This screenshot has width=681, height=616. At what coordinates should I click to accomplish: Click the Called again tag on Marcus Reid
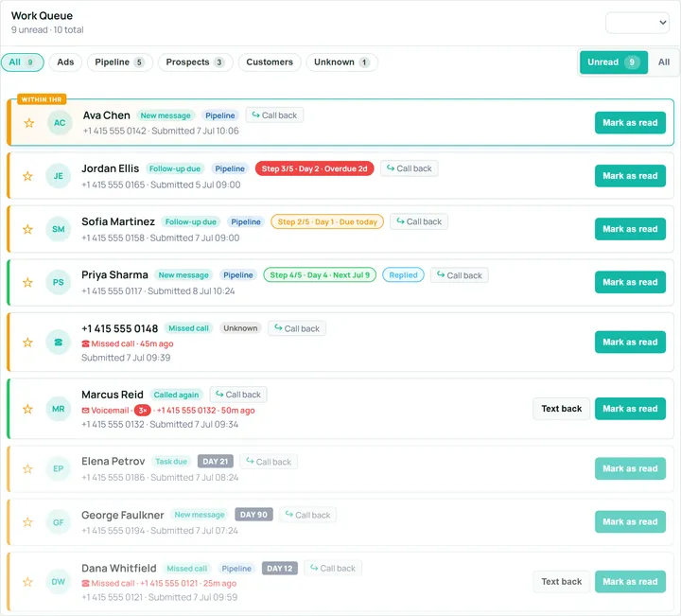(x=176, y=395)
